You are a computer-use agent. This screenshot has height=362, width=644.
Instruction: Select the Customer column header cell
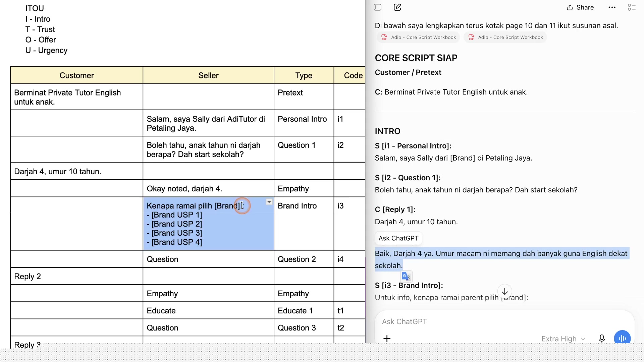pos(76,75)
